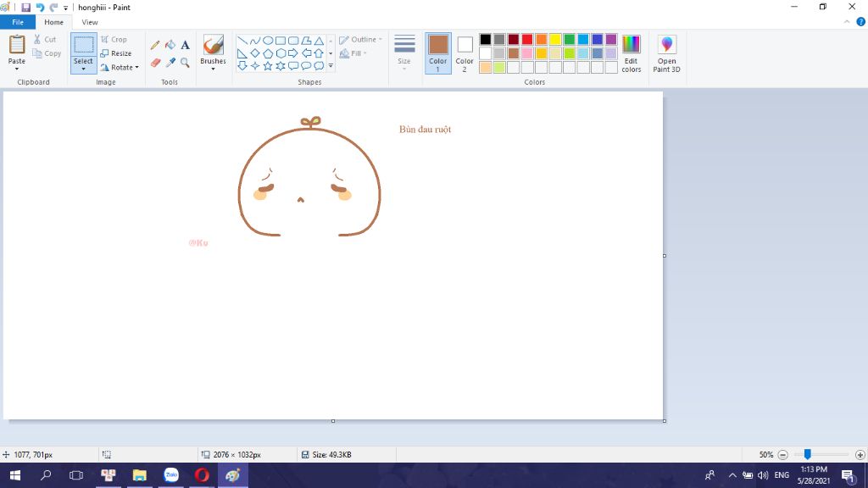Choose the Pentagon shape
This screenshot has height=488, width=868.
click(x=268, y=53)
